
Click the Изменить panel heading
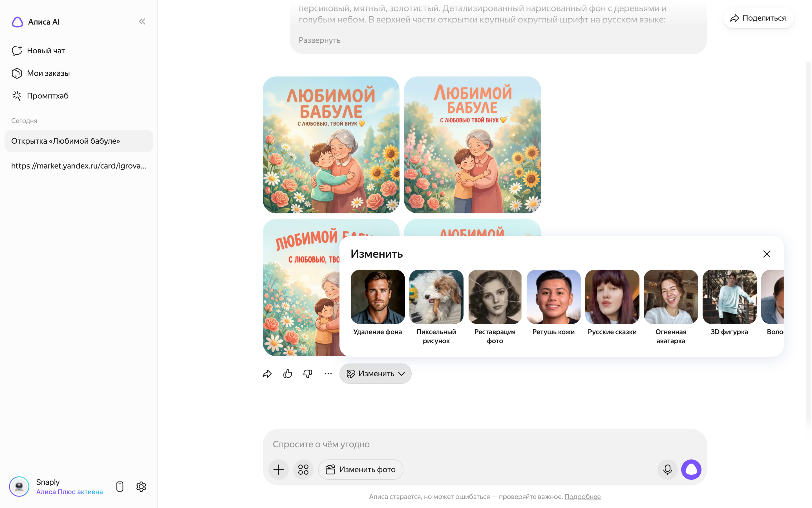(x=376, y=254)
